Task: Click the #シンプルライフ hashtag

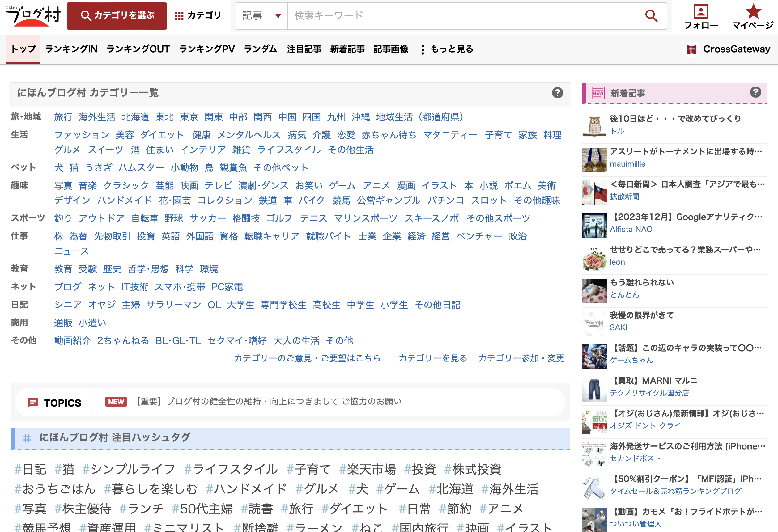Action: (129, 469)
